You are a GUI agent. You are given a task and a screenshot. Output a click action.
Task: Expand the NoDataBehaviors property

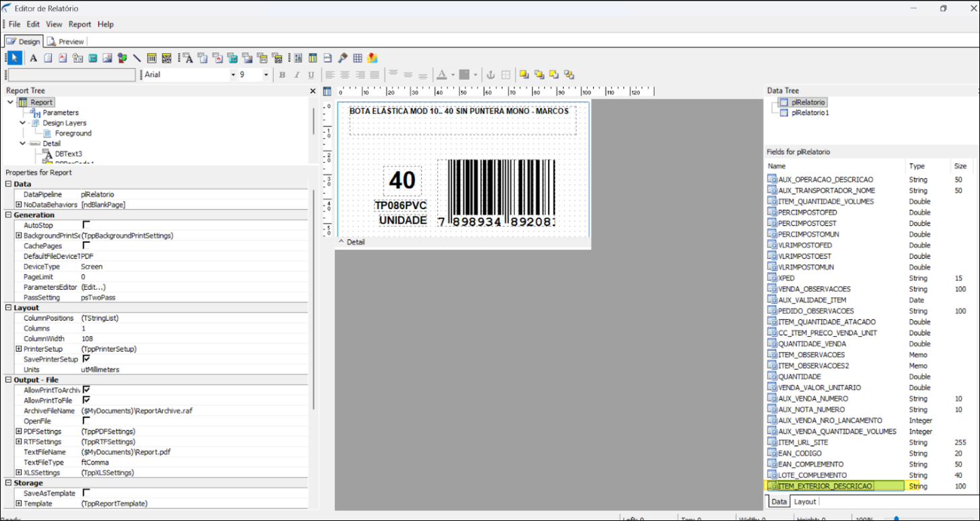(19, 204)
